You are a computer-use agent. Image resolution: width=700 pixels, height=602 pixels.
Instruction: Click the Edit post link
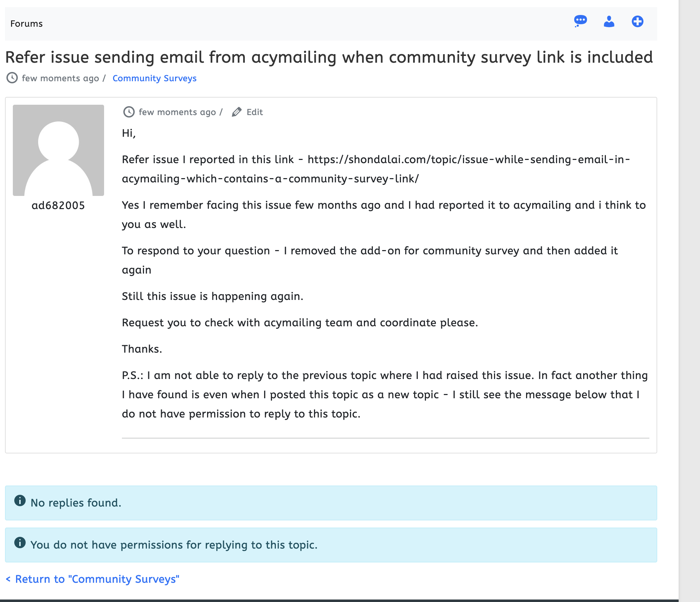tap(254, 112)
